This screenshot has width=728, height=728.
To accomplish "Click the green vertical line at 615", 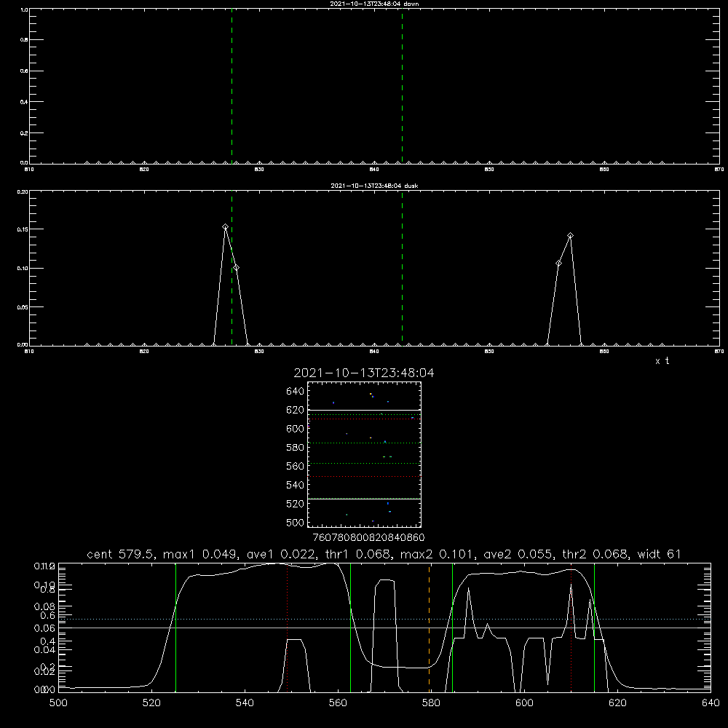I will (594, 628).
